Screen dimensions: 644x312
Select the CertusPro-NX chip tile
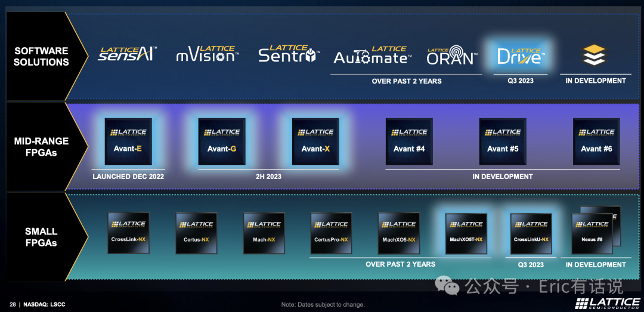click(x=330, y=233)
